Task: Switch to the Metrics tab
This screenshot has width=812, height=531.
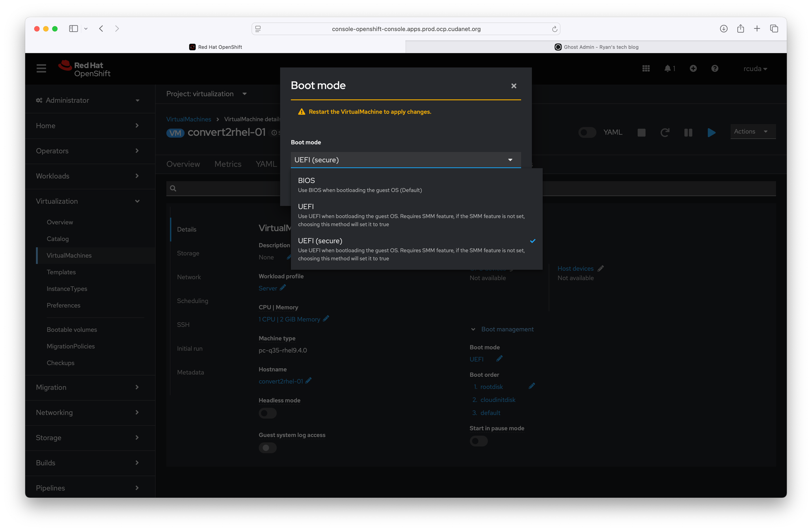Action: (x=228, y=164)
